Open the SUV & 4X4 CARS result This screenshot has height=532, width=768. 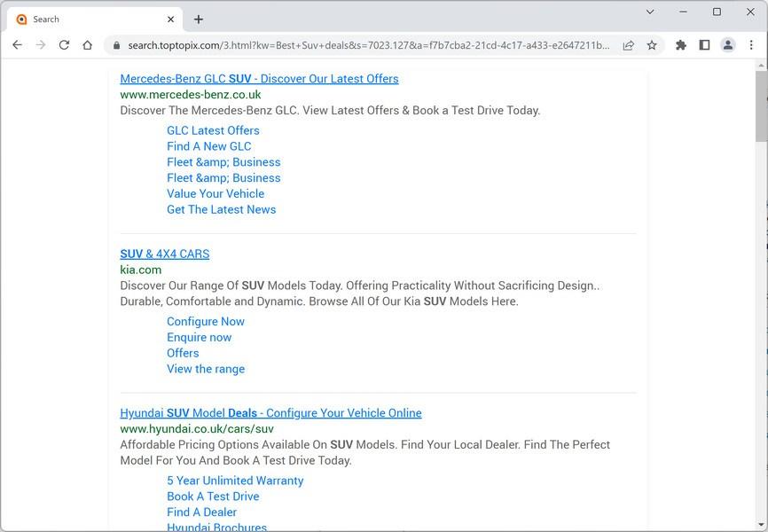coord(165,254)
